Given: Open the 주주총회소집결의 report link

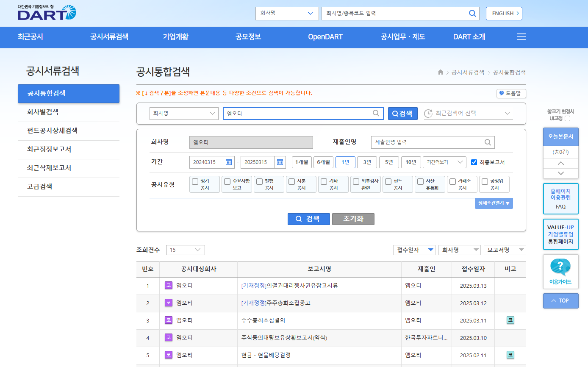Looking at the screenshot, I should 263,320.
